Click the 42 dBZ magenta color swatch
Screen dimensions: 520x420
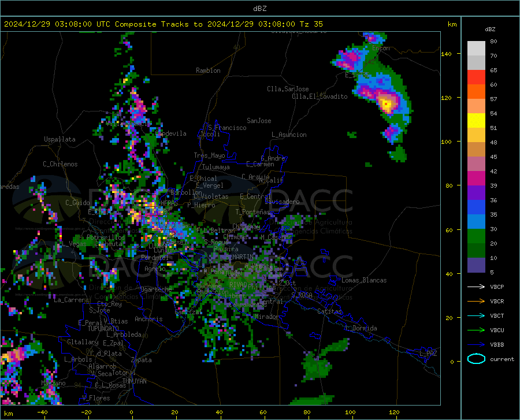476,179
